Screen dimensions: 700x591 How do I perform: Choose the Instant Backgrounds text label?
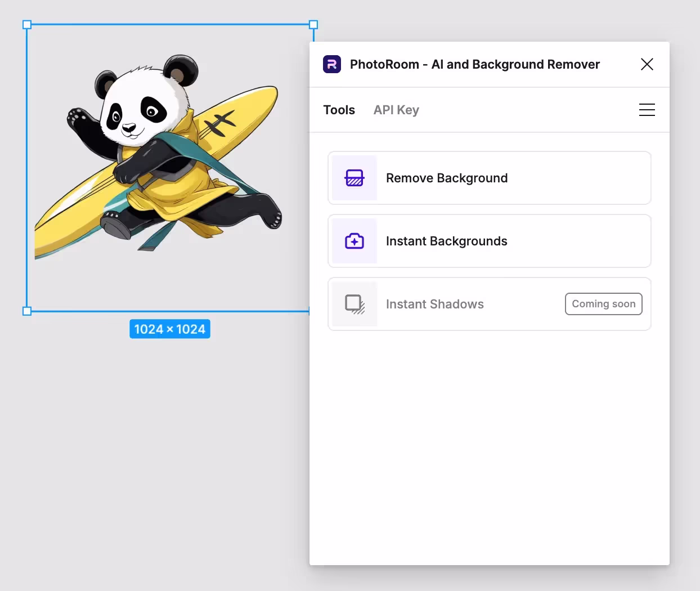(447, 241)
